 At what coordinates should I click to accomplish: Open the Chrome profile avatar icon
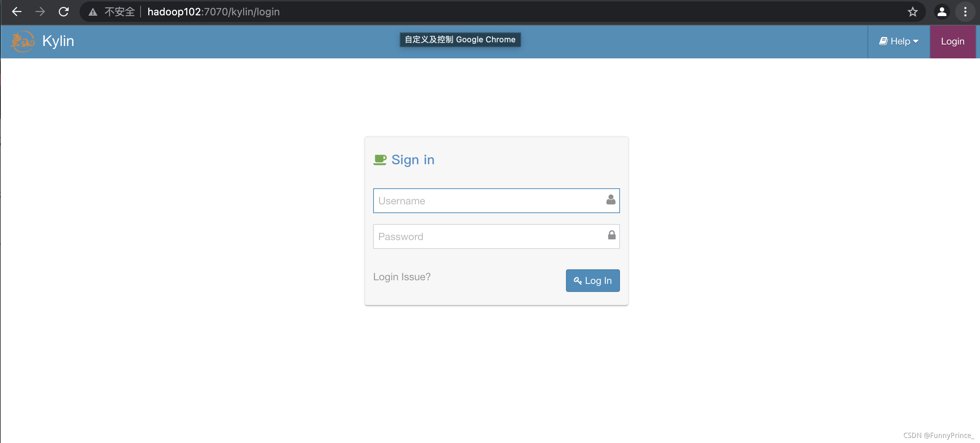click(x=942, y=12)
